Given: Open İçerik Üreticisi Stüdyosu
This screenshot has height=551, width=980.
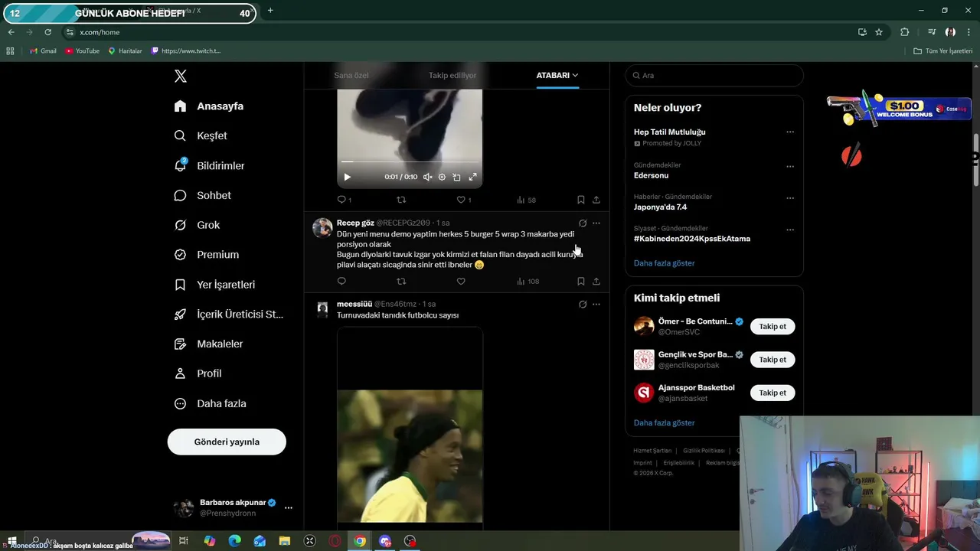Looking at the screenshot, I should click(228, 315).
